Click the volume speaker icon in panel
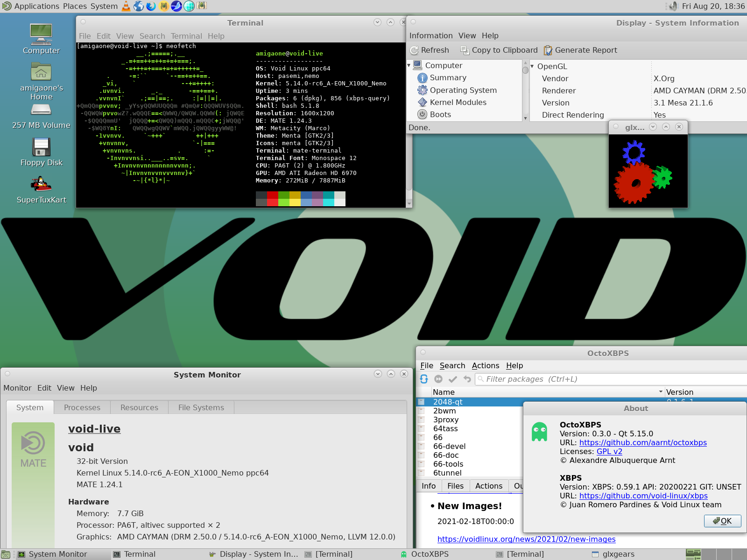The height and width of the screenshot is (560, 747). pyautogui.click(x=672, y=6)
